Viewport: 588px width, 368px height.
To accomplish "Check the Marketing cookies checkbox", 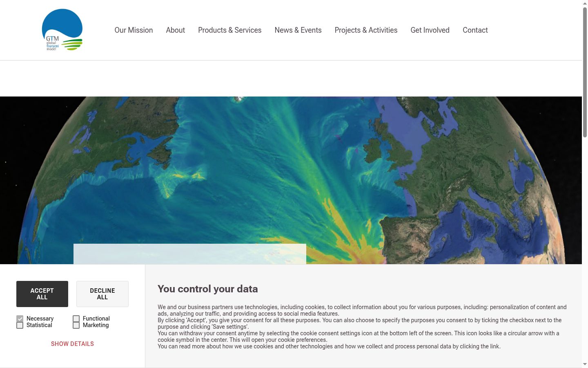I will 76,325.
